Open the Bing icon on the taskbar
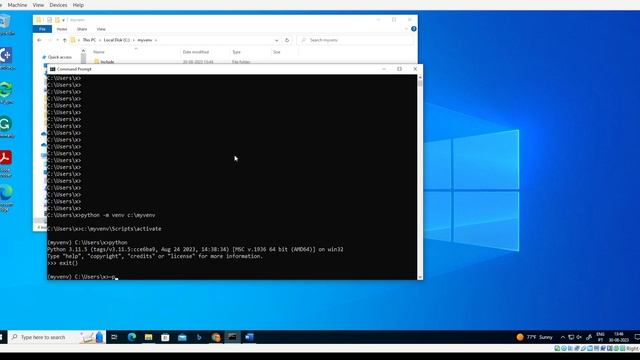The height and width of the screenshot is (360, 640). [199, 337]
